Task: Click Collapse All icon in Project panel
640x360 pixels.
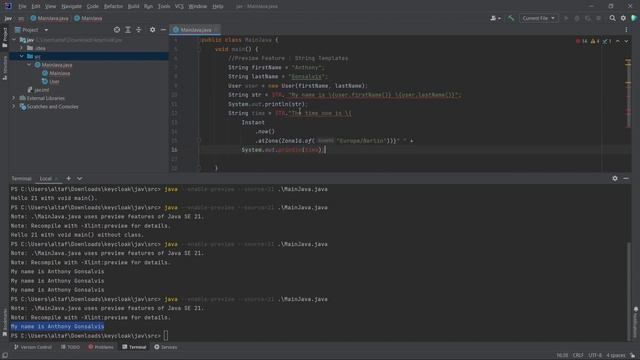Action: pyautogui.click(x=138, y=30)
